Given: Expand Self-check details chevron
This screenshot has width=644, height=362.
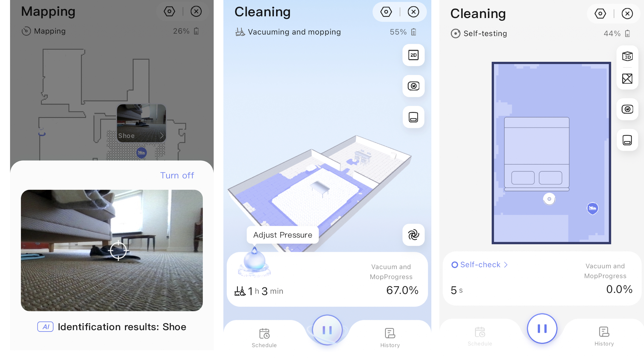Looking at the screenshot, I should [508, 264].
